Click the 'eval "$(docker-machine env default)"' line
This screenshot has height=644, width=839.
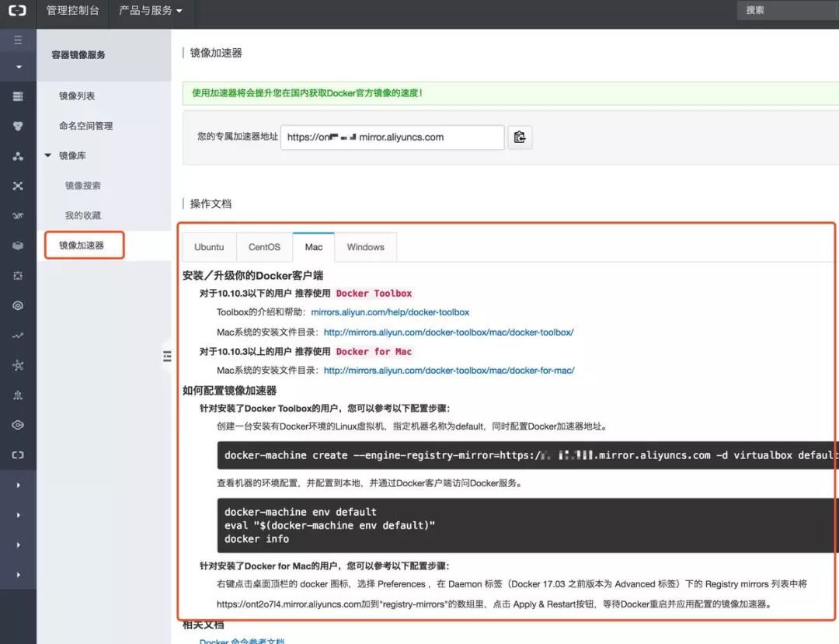329,525
